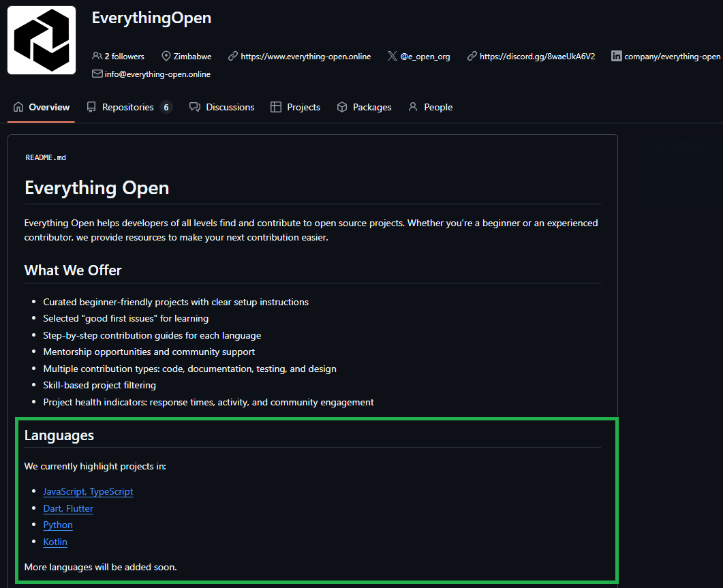This screenshot has width=723, height=588.
Task: Switch to the Repositories tab
Action: 129,107
